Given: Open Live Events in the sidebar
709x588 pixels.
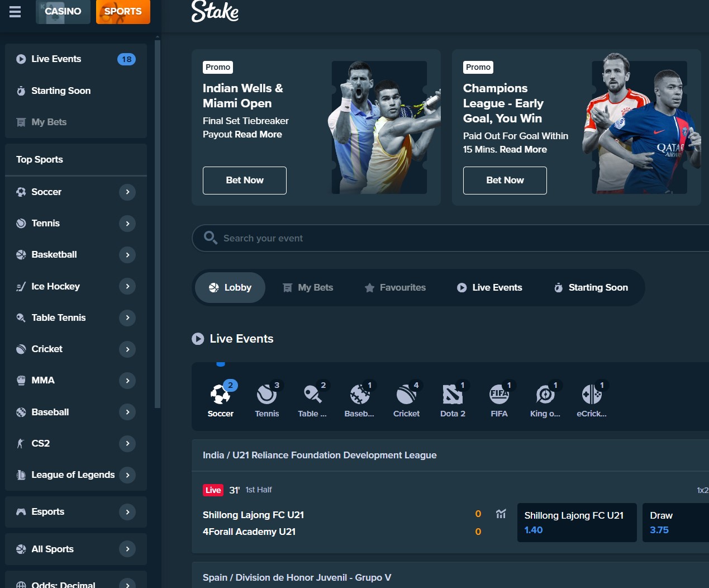Looking at the screenshot, I should tap(76, 59).
